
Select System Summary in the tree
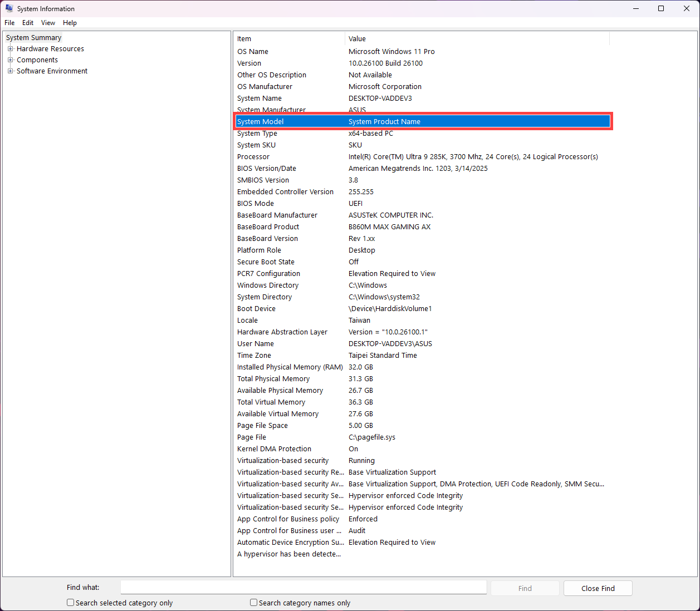click(33, 38)
